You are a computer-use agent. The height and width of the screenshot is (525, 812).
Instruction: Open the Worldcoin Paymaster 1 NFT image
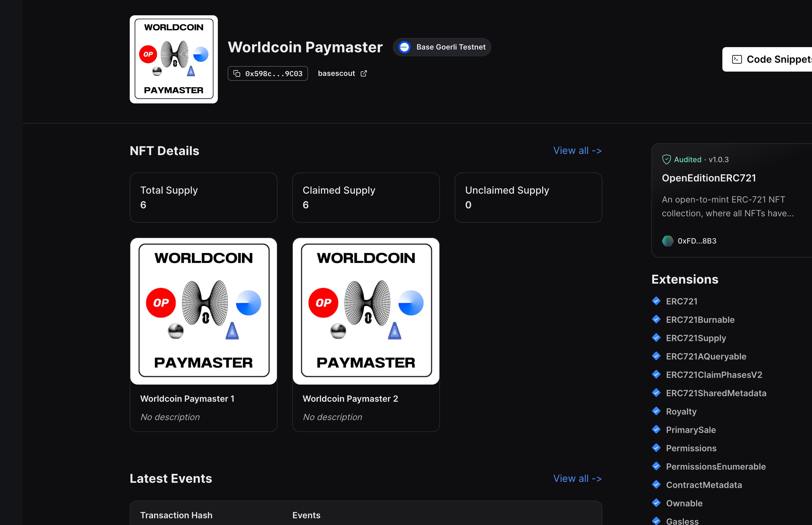[203, 311]
